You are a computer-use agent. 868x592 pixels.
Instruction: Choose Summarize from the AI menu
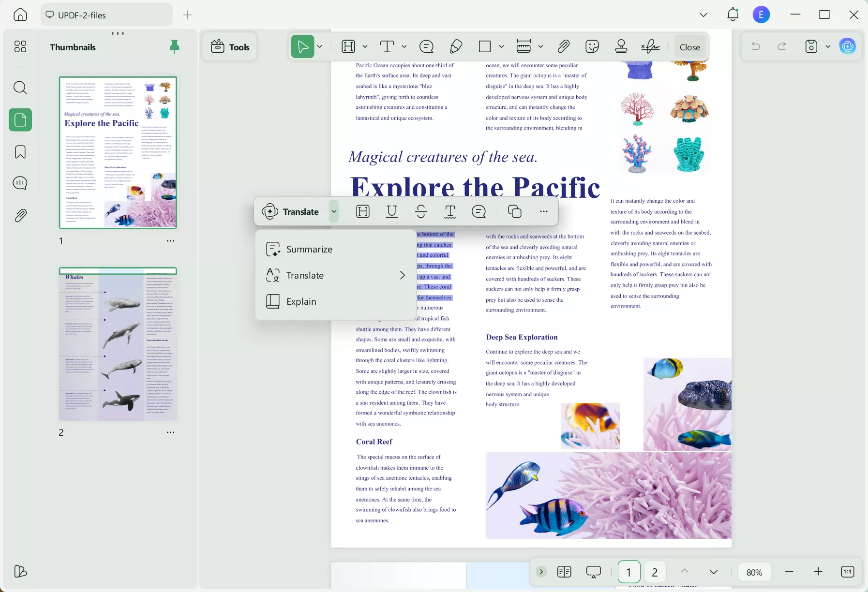coord(310,249)
